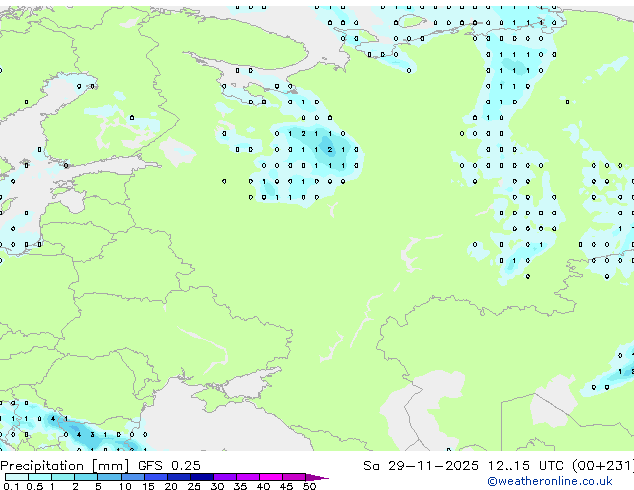
Task: Click the 35 to 40 mm legend swatch
Action: [x=248, y=477]
